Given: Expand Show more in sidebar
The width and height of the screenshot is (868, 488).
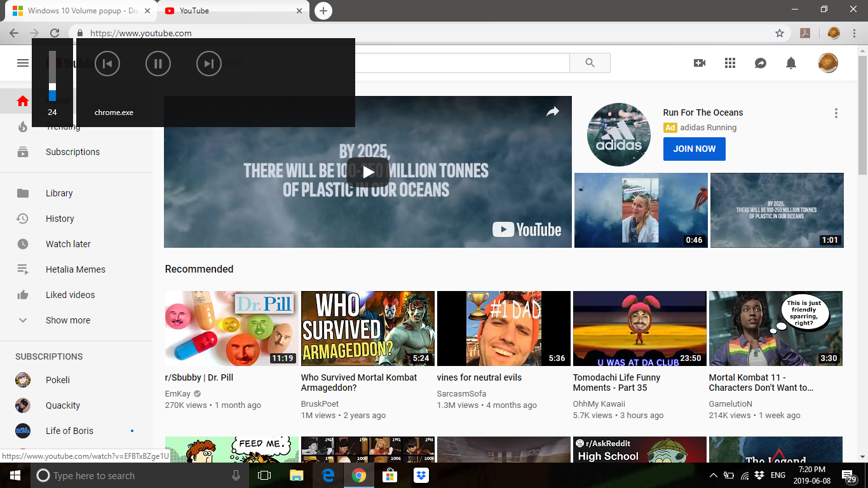Looking at the screenshot, I should 76,320.
